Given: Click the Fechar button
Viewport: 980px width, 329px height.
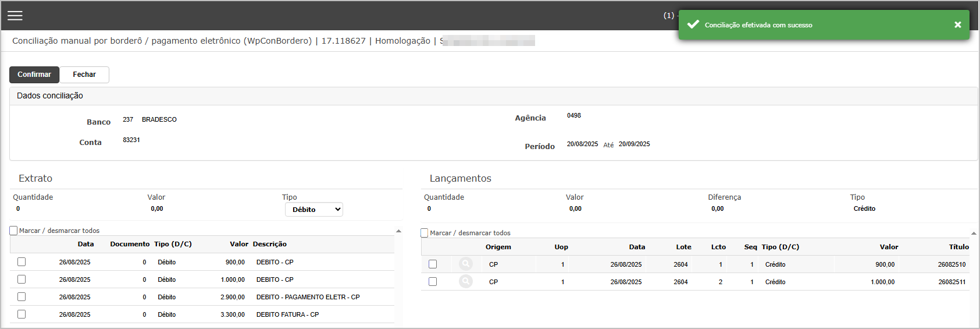Looking at the screenshot, I should (x=84, y=75).
